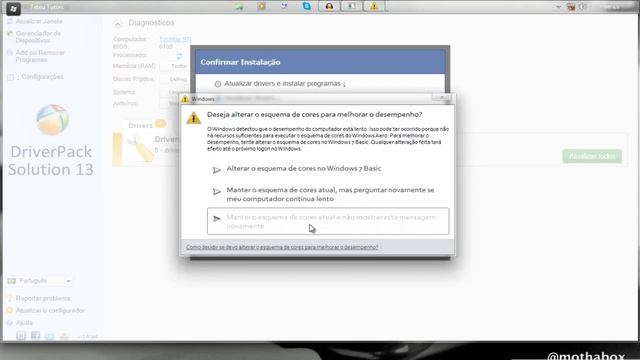The image size is (640, 360).
Task: Open the yellow warning taskbar item
Action: (x=374, y=6)
